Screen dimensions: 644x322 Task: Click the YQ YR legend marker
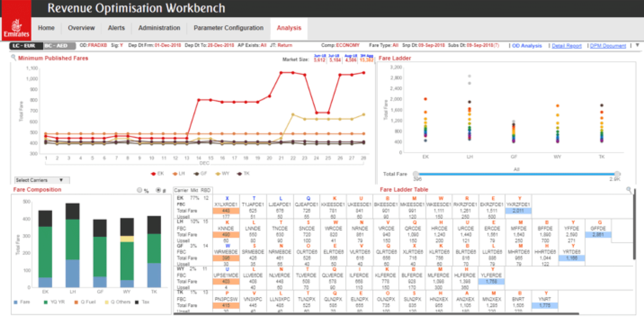45,302
